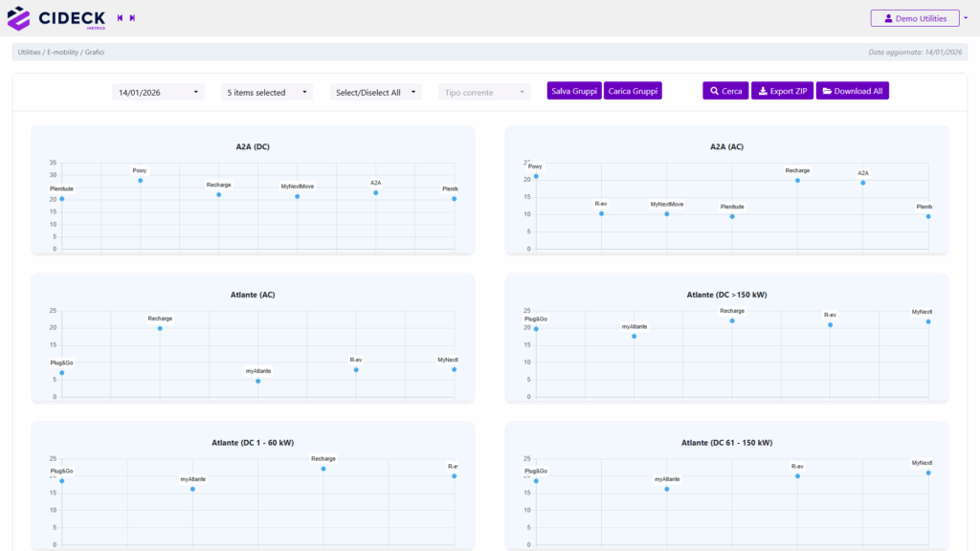Open the 14/01/2026 date dropdown
The image size is (980, 551).
click(x=158, y=92)
